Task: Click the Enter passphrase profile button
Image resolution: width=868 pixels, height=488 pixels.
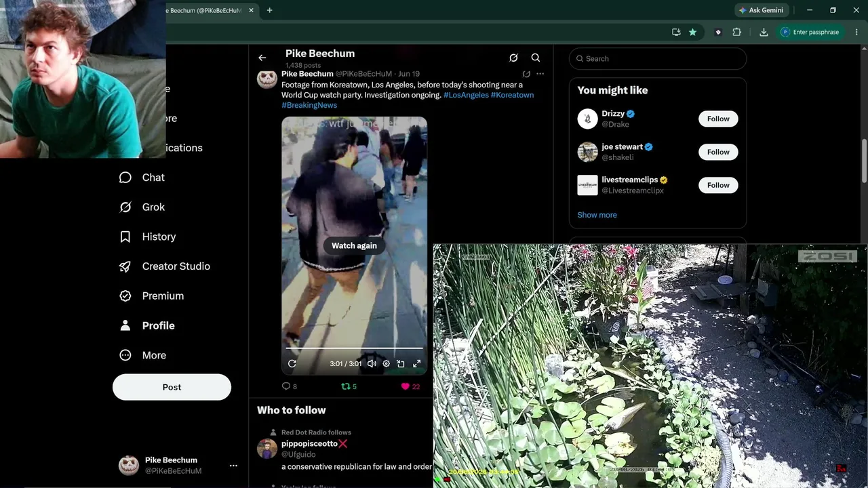Action: click(x=810, y=32)
